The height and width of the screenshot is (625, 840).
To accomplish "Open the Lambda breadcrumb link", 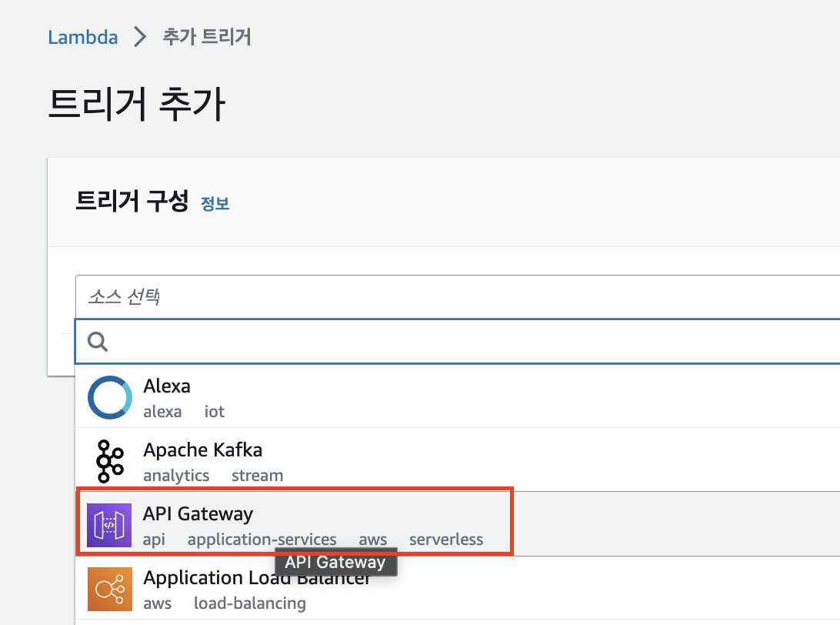I will [82, 37].
